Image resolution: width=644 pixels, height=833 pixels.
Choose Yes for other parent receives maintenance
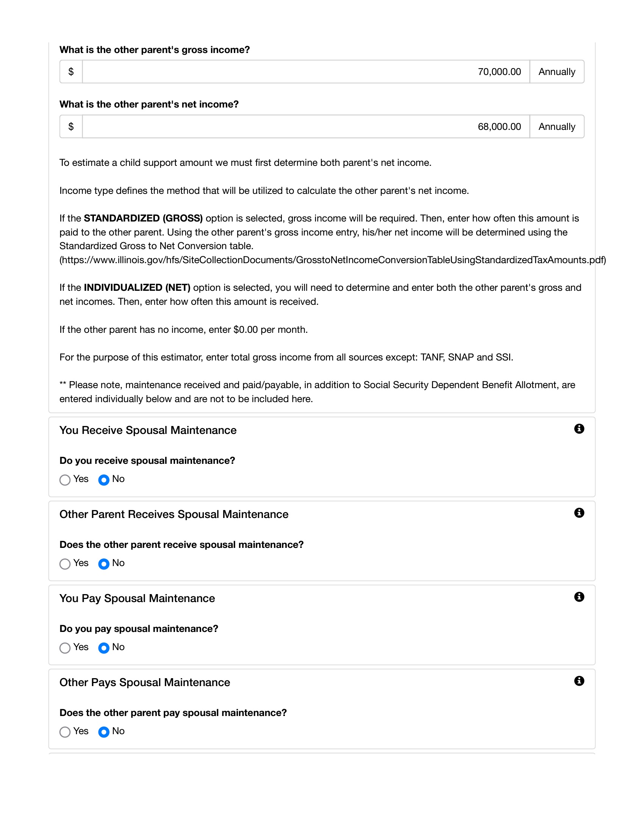click(65, 564)
